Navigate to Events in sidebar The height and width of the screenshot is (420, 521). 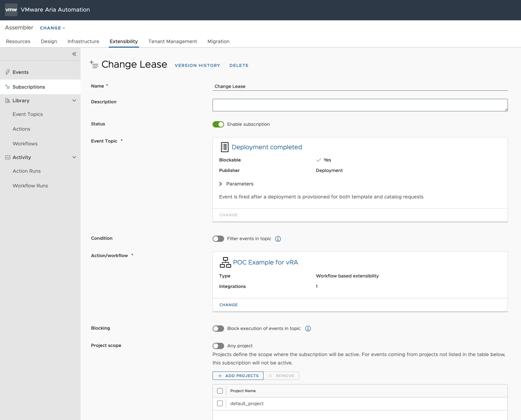point(40,72)
